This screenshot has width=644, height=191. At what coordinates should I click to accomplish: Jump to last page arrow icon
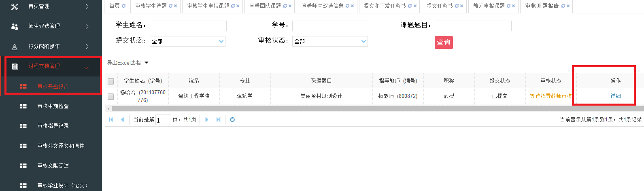click(219, 119)
